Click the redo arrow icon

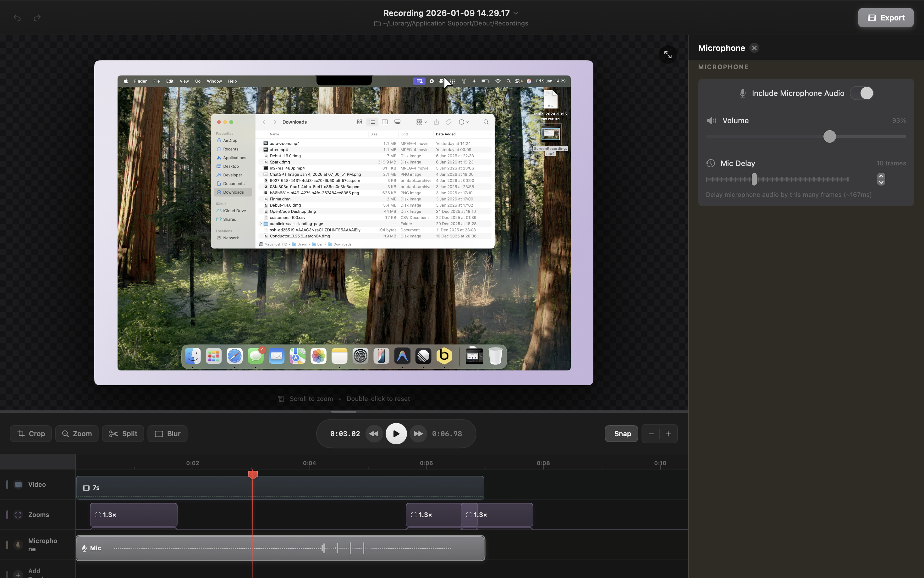(x=37, y=18)
